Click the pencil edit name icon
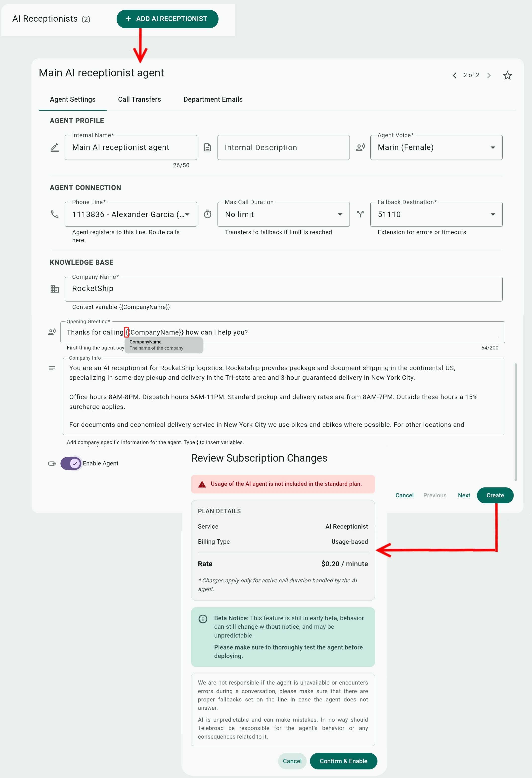Screen dimensions: 532x778 (x=55, y=147)
